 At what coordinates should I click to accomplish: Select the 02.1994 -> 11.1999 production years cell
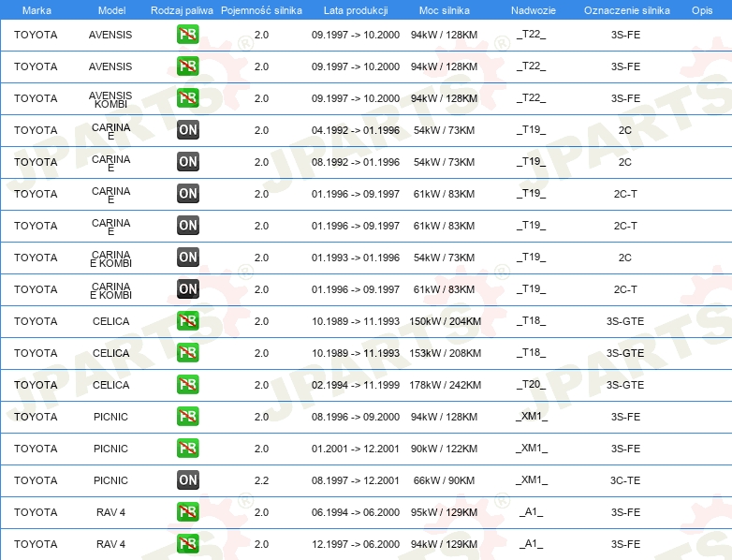[356, 385]
